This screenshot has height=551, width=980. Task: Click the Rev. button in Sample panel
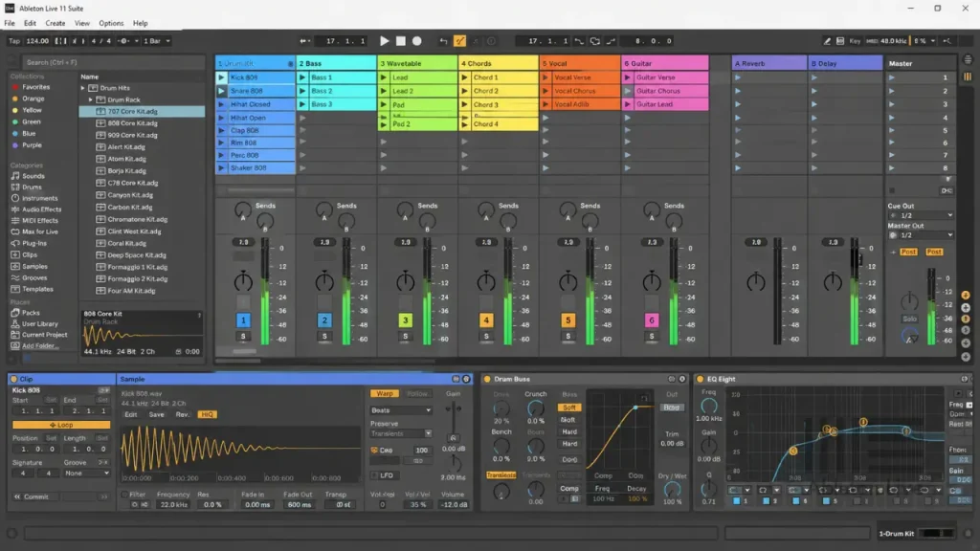click(x=182, y=414)
